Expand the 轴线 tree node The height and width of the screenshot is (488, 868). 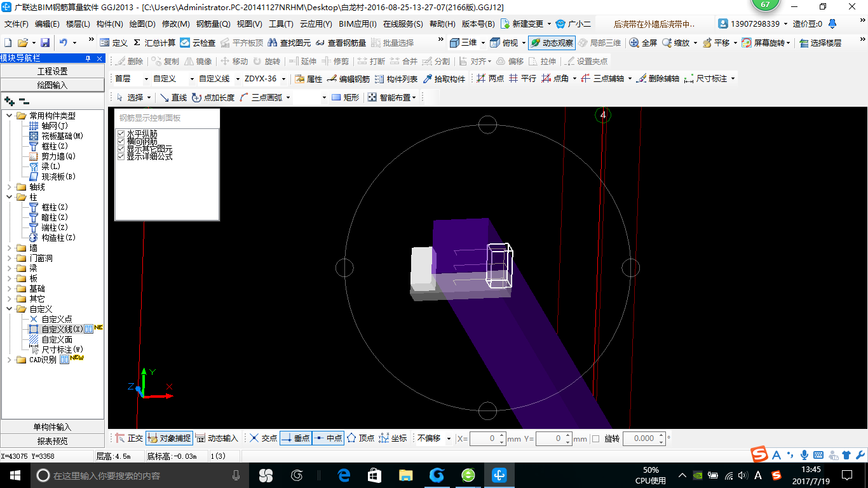click(x=9, y=187)
